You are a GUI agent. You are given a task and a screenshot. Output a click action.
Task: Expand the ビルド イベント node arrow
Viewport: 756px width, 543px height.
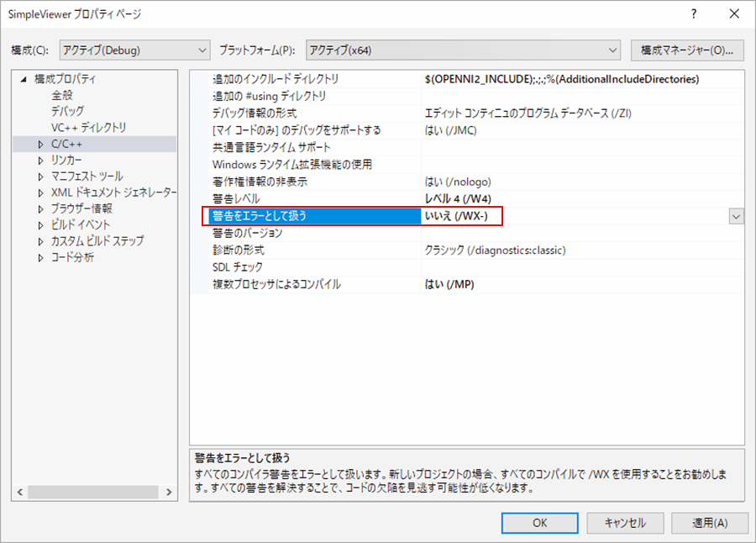point(40,225)
